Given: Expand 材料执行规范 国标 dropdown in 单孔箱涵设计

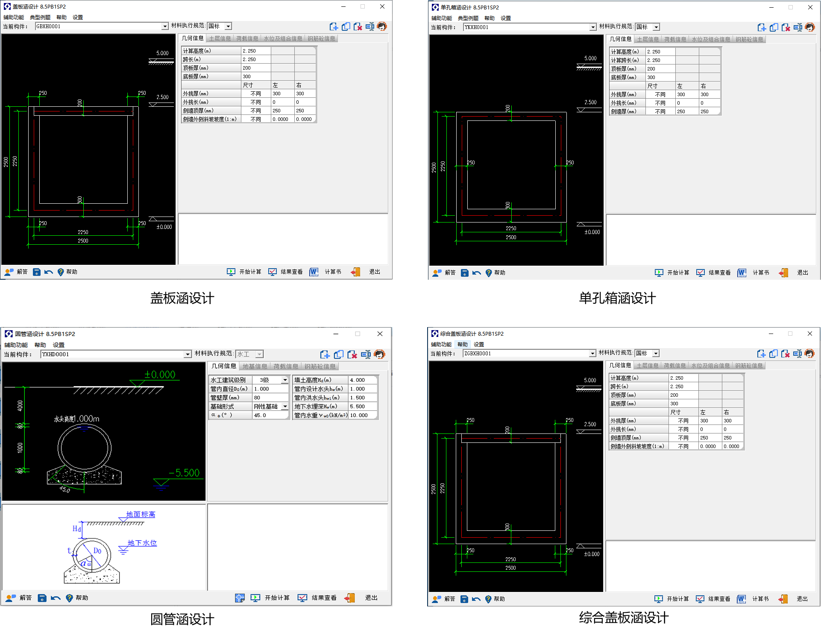Looking at the screenshot, I should 657,27.
